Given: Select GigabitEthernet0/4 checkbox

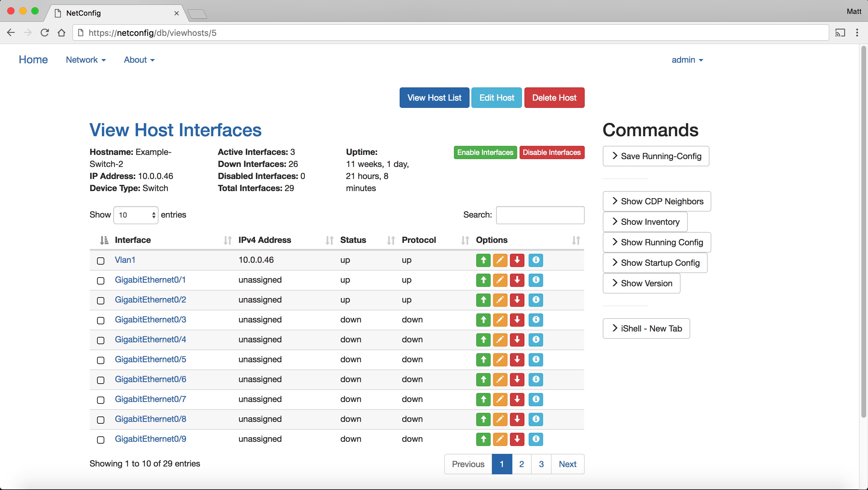Looking at the screenshot, I should click(100, 340).
